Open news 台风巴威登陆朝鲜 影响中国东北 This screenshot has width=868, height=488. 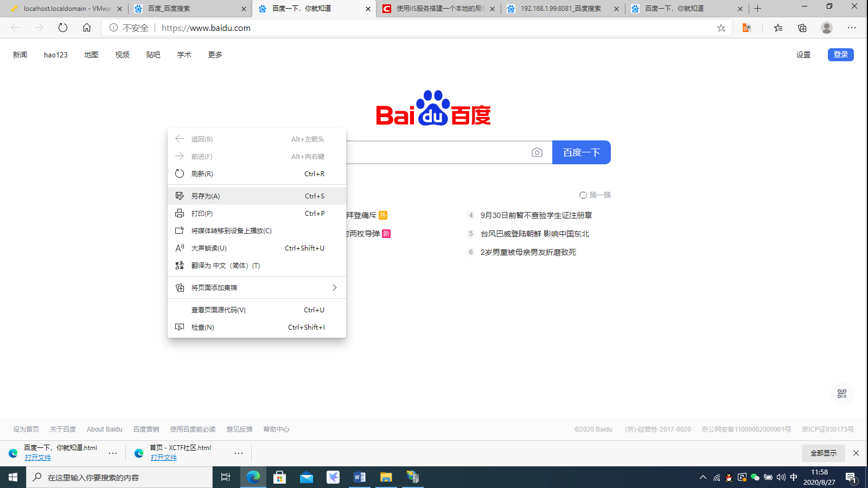534,234
